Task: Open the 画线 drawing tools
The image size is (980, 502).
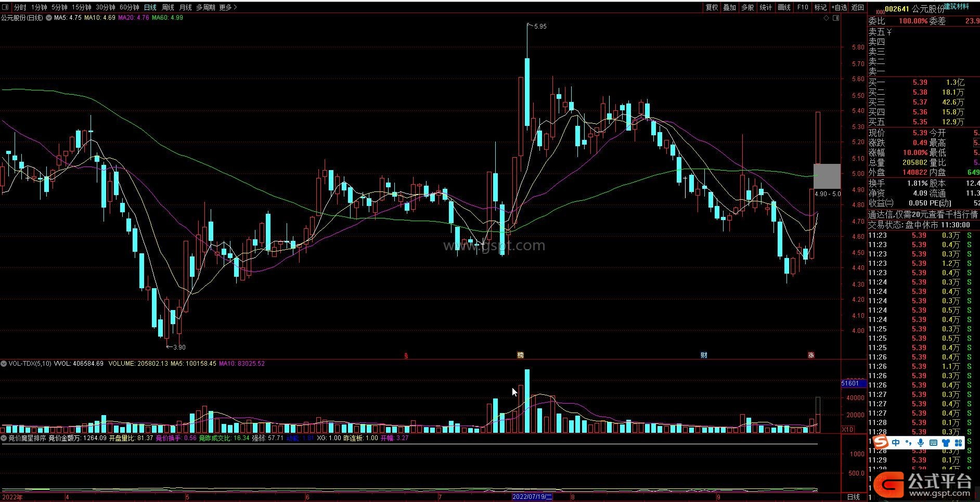Action: point(784,7)
